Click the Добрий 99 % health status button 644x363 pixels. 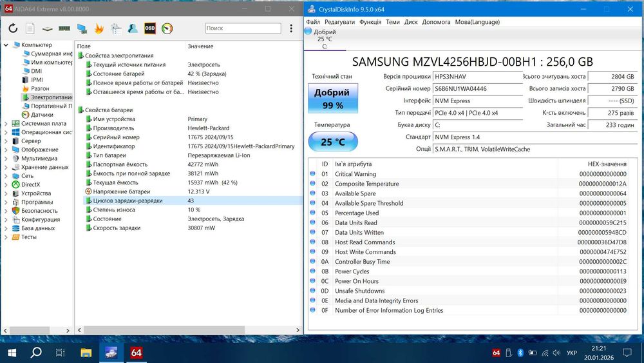pyautogui.click(x=333, y=99)
